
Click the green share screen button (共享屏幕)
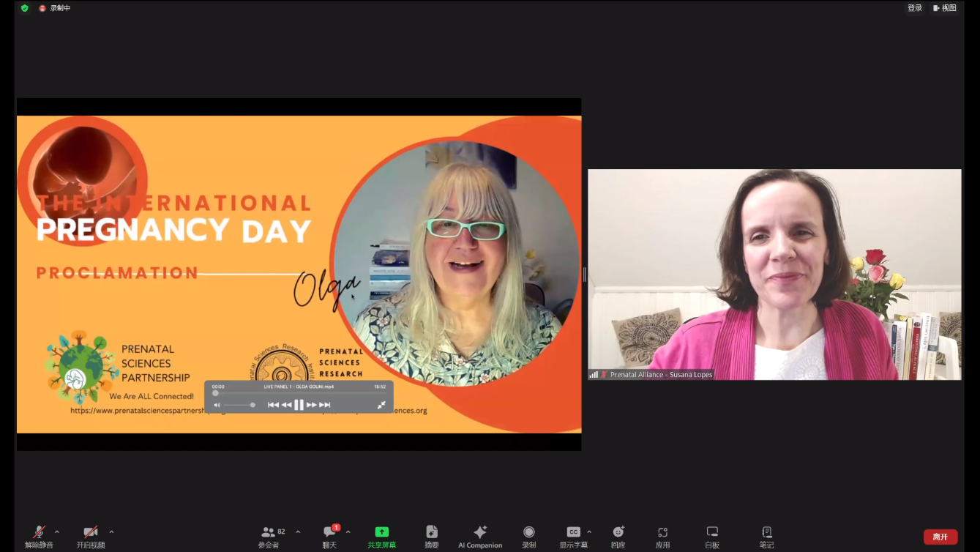pyautogui.click(x=381, y=537)
